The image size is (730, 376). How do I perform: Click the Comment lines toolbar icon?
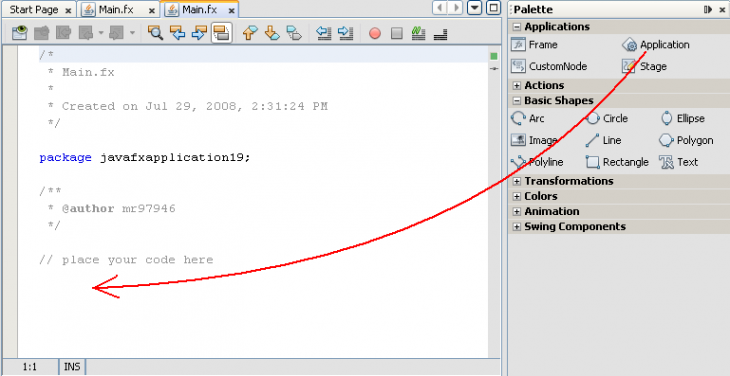click(x=418, y=33)
